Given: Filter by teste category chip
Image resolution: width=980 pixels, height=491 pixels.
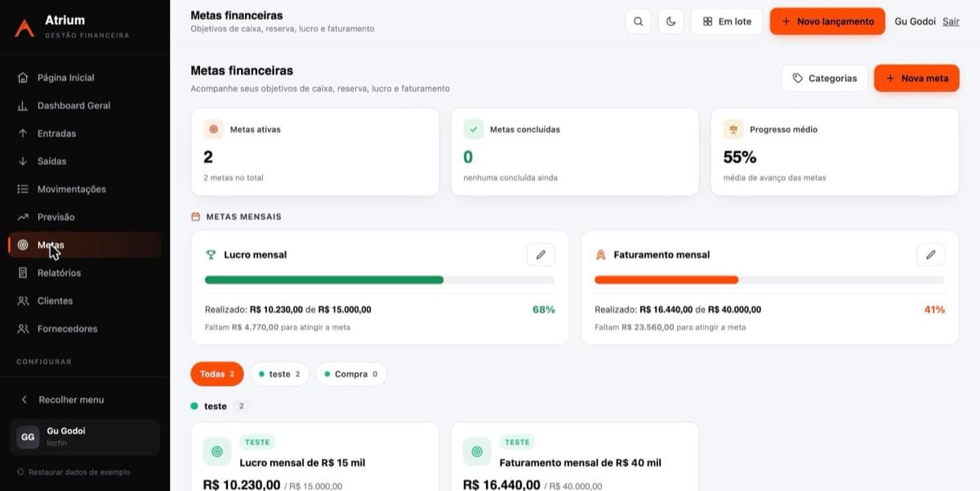Looking at the screenshot, I should tap(279, 374).
